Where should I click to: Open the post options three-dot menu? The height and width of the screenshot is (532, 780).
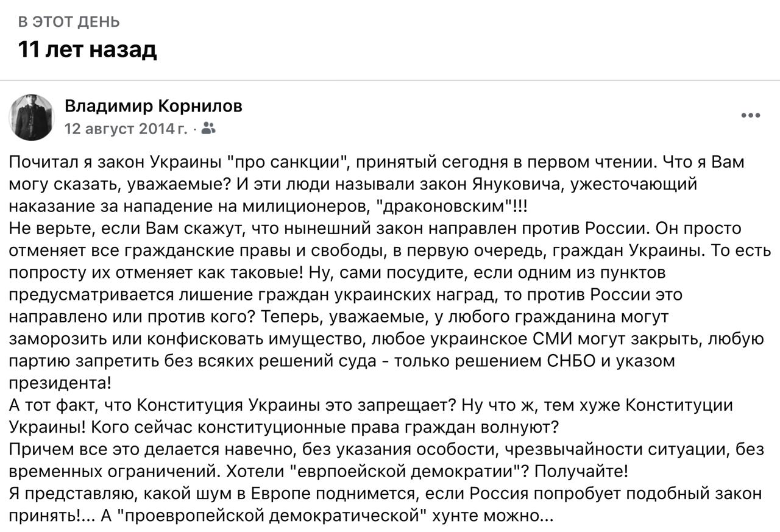pos(750,116)
